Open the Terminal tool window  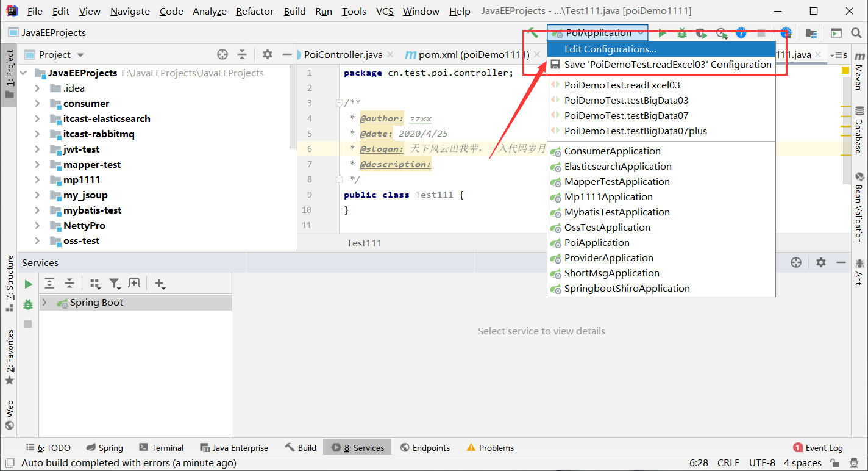[x=161, y=448]
